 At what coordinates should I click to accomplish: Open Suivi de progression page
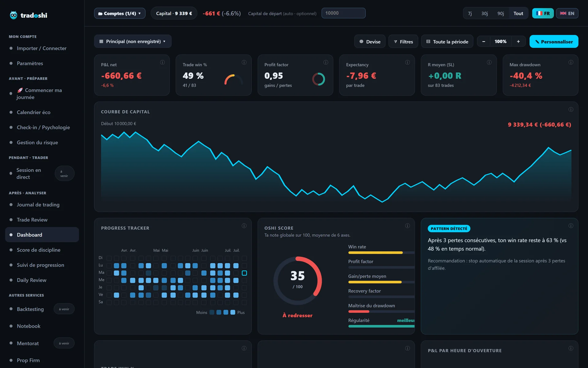tap(42, 265)
